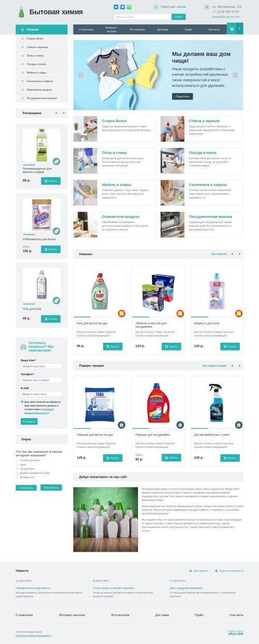Click the Обратный звонок phone icon
The image size is (259, 644).
click(156, 7)
